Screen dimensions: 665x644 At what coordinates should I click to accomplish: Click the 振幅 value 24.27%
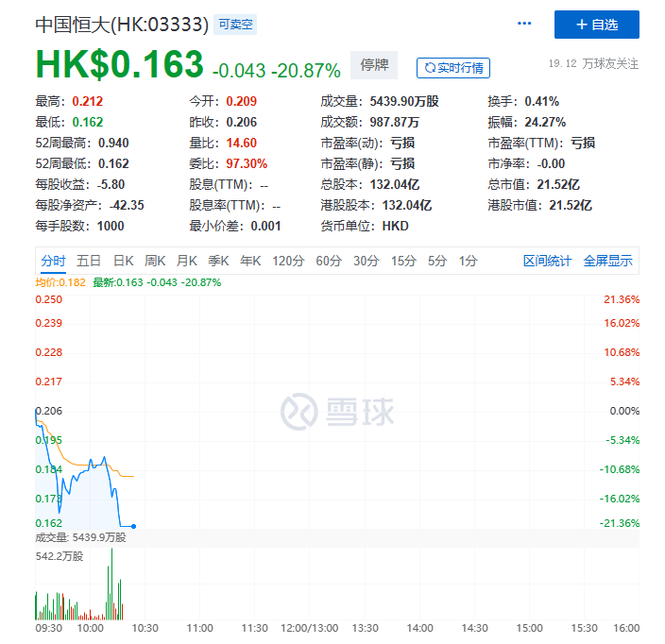(x=545, y=122)
